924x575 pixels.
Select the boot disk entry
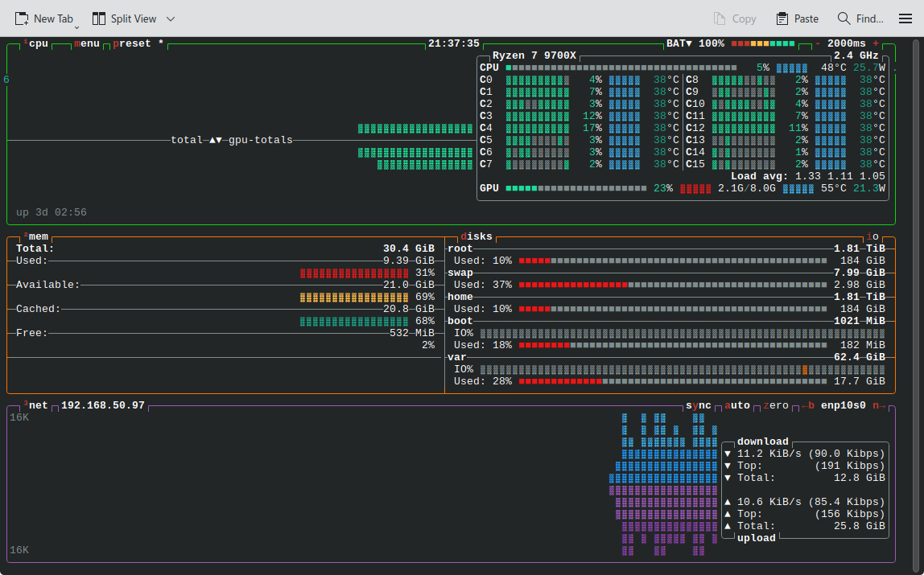[460, 321]
